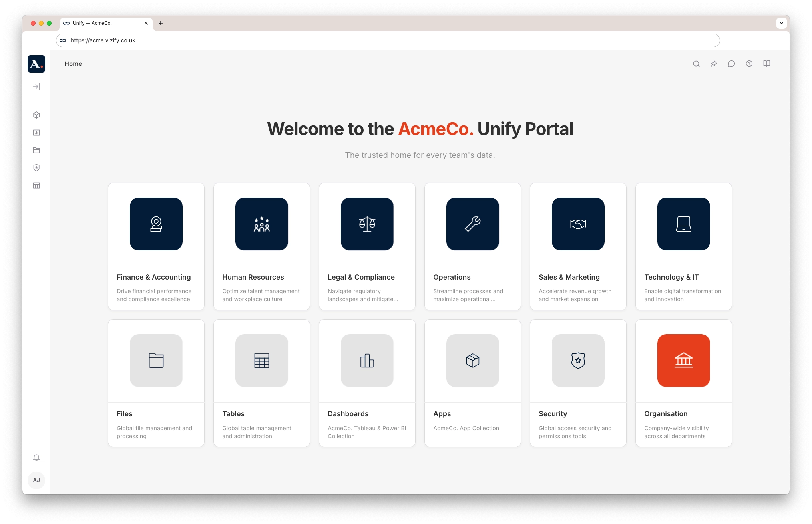Click the notifications bell icon

click(36, 457)
